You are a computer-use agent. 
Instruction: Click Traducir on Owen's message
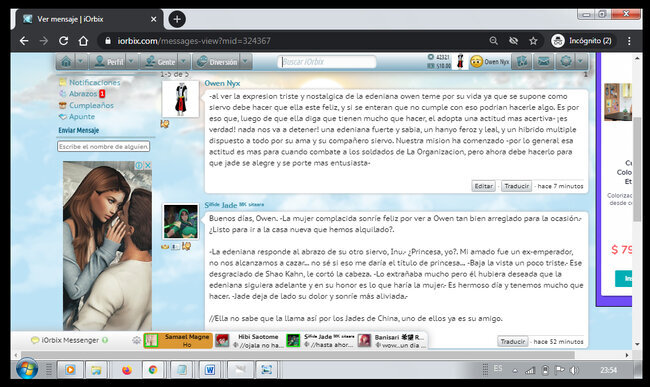coord(517,186)
